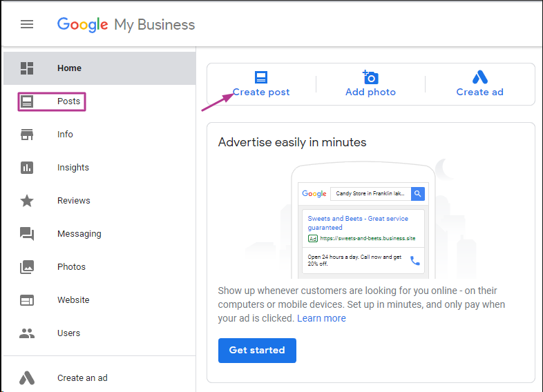Click the Posts sidebar icon
This screenshot has width=543, height=392.
pyautogui.click(x=27, y=101)
